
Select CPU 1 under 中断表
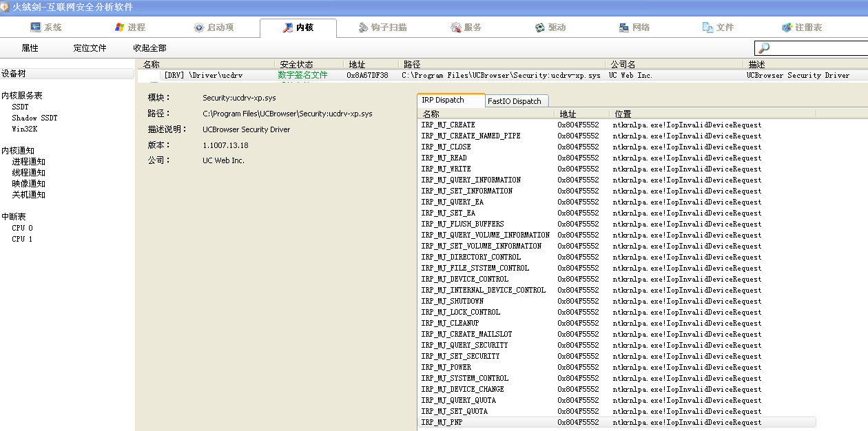click(x=22, y=239)
